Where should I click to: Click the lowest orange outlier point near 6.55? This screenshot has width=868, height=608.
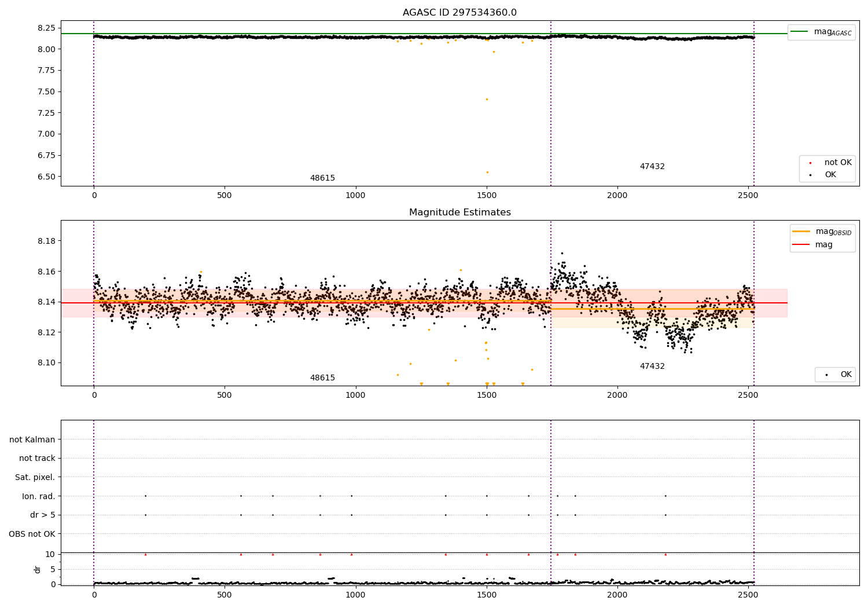tap(487, 172)
